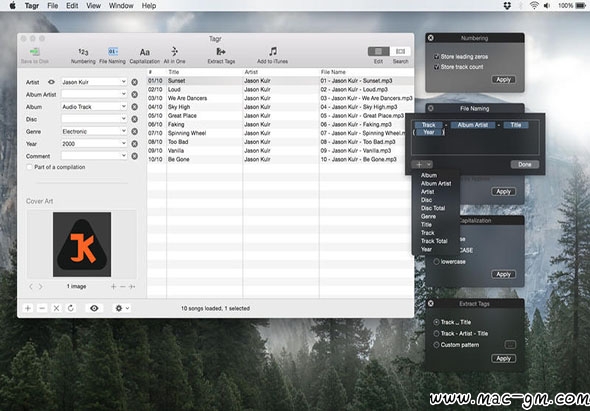Screen dimensions: 590x411
Task: Clear the Year field
Action: 134,144
